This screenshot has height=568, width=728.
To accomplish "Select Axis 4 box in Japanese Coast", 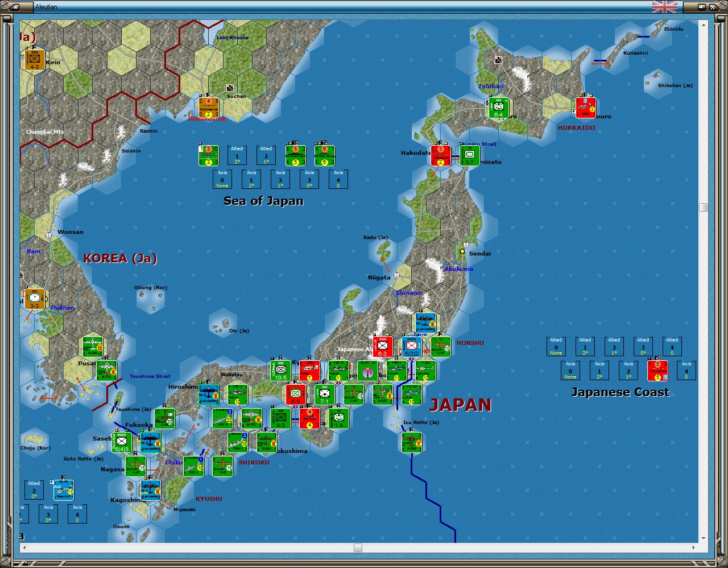I will pyautogui.click(x=686, y=371).
